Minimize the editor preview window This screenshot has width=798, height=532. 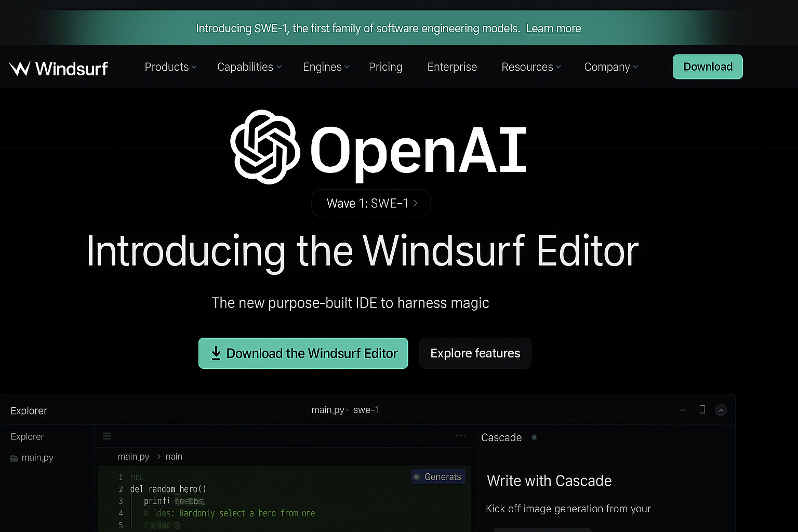(683, 410)
